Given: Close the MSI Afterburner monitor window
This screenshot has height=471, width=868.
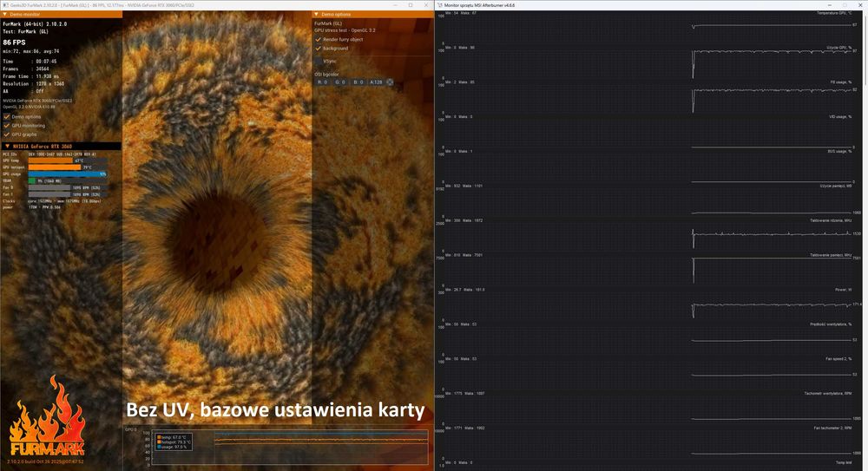Looking at the screenshot, I should [x=859, y=5].
